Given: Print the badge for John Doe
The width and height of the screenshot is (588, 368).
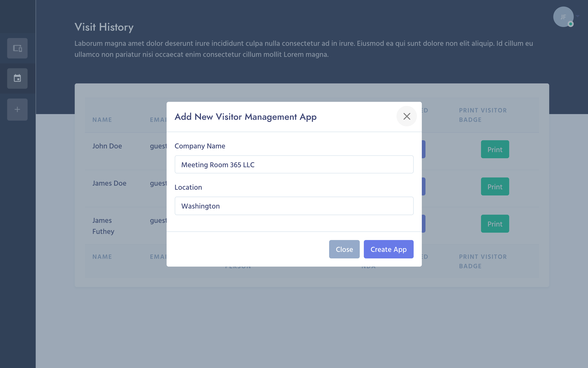Looking at the screenshot, I should 495,149.
